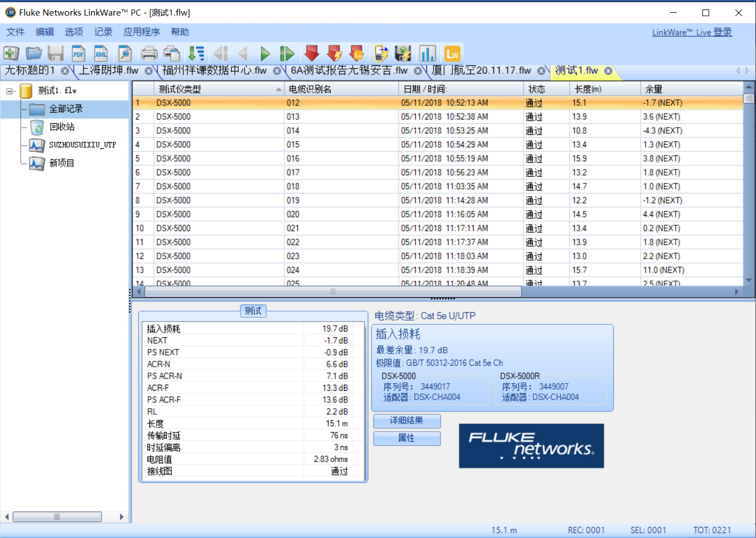
Task: Switch to the 6A测试报告无锡安吉.flw tab
Action: click(349, 71)
